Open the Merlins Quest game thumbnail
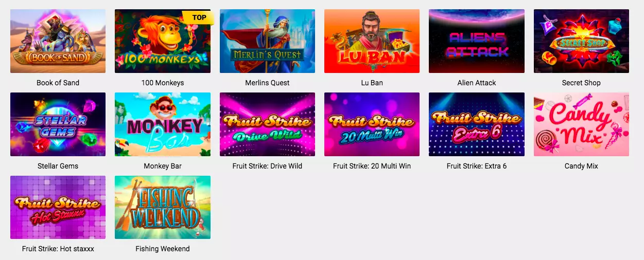644x260 pixels. click(267, 41)
